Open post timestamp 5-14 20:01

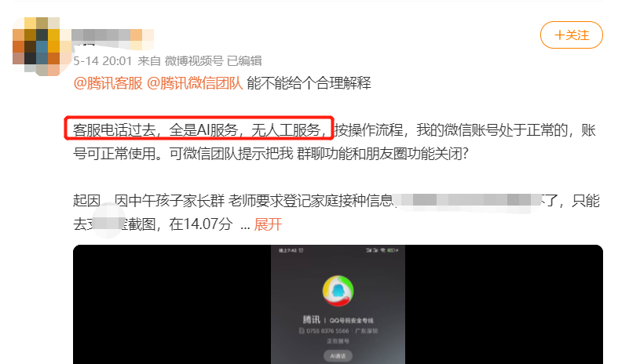point(102,61)
